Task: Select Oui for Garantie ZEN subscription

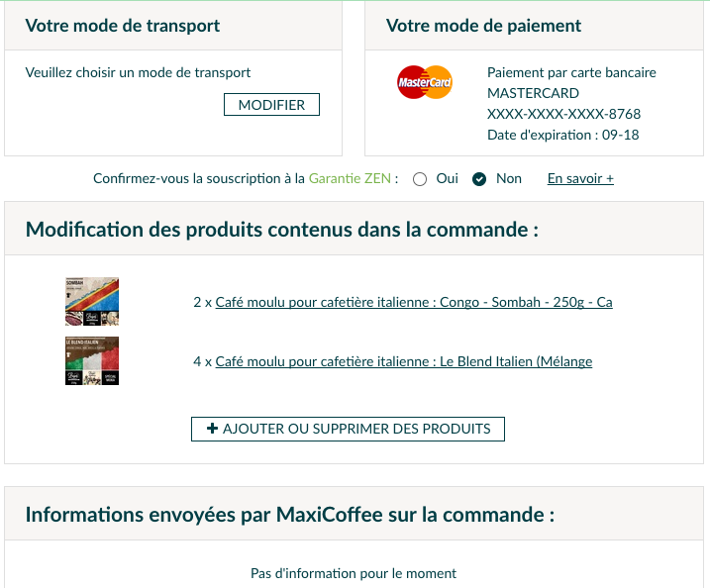Action: click(420, 179)
